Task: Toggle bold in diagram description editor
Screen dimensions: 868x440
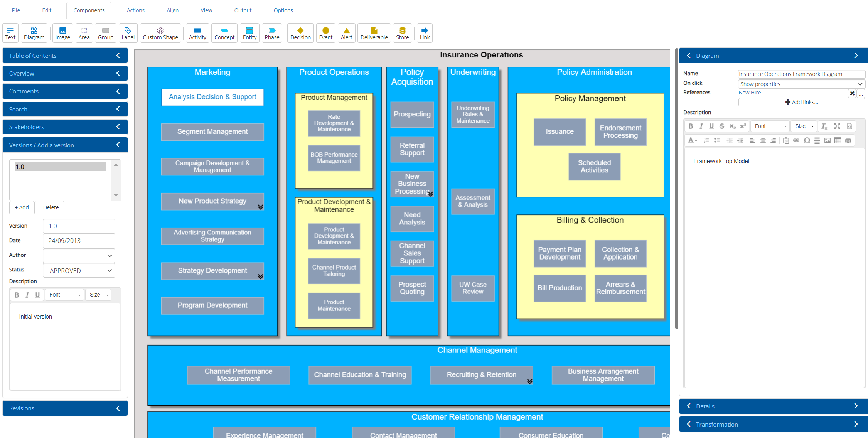Action: [x=691, y=126]
